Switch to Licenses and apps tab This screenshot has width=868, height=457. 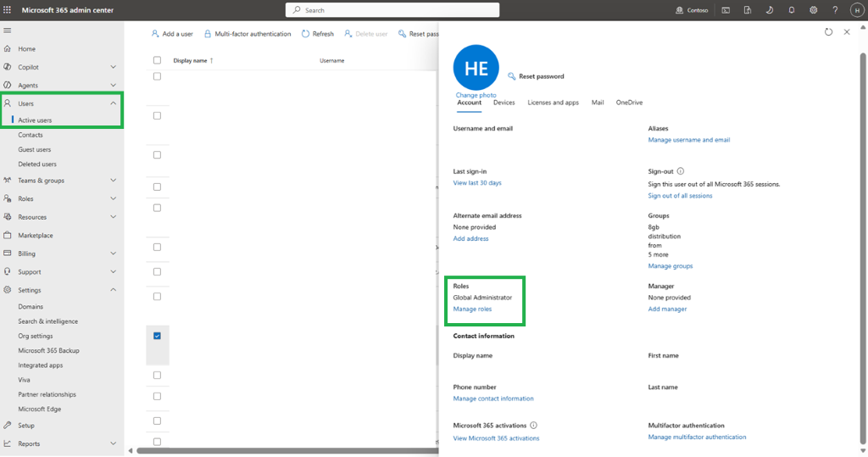(x=553, y=103)
